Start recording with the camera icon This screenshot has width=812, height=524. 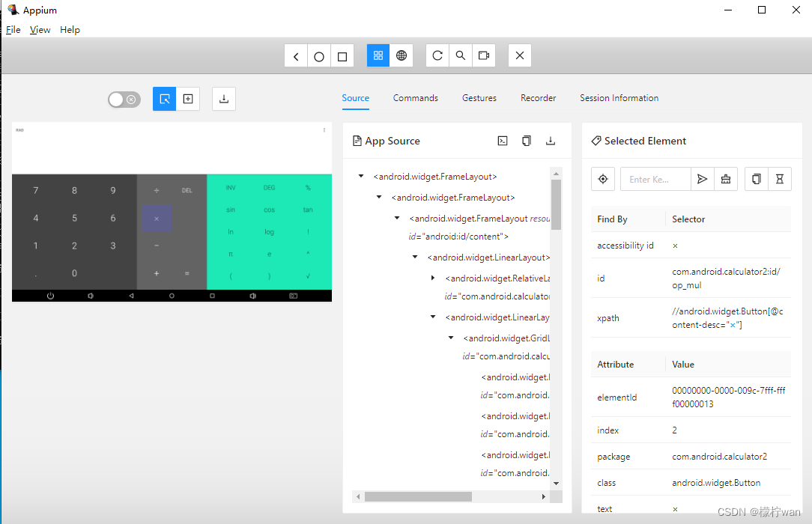484,56
